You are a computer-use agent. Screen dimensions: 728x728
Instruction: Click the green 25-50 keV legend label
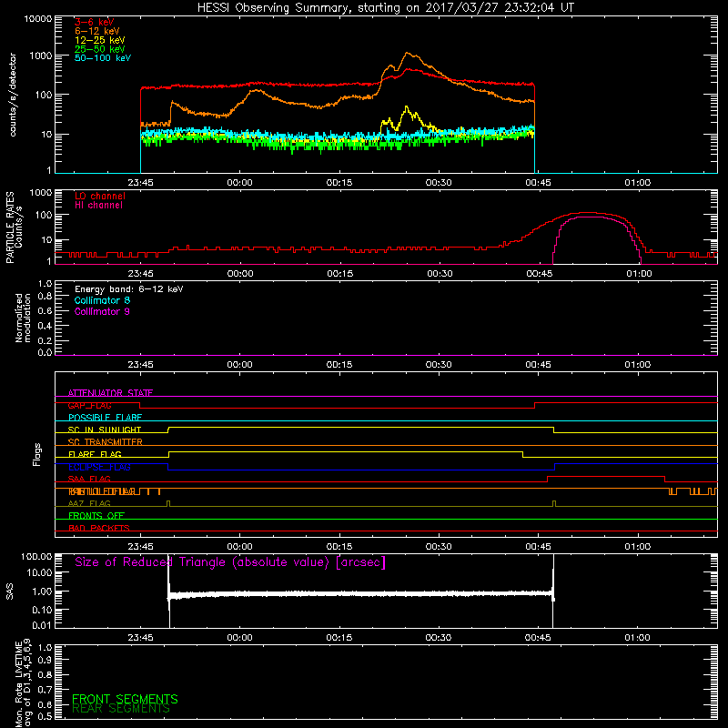(x=100, y=49)
